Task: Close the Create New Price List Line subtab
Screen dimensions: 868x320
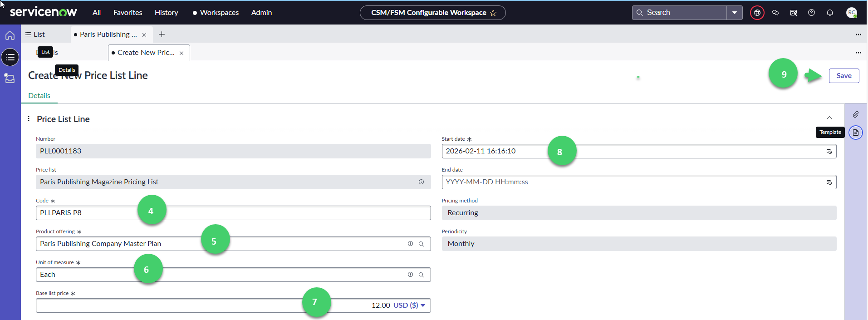Action: click(181, 53)
